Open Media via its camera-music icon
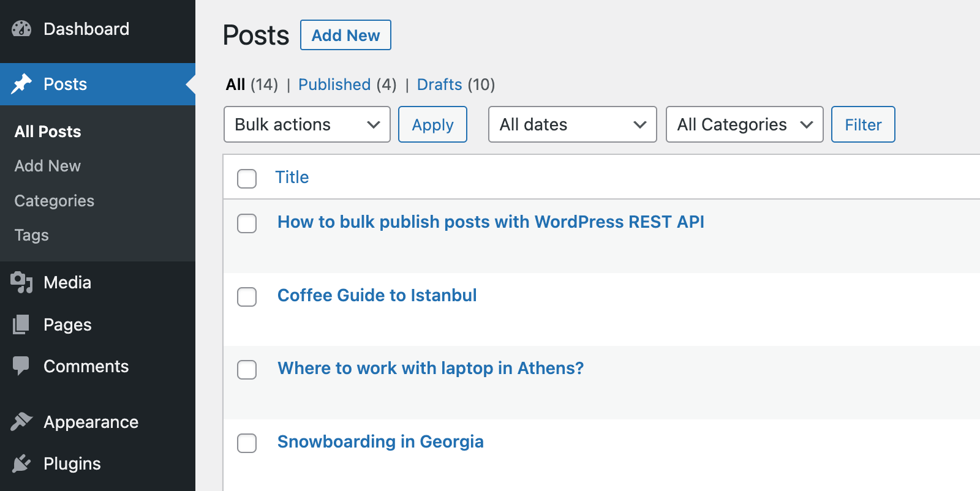This screenshot has height=491, width=980. click(x=21, y=282)
